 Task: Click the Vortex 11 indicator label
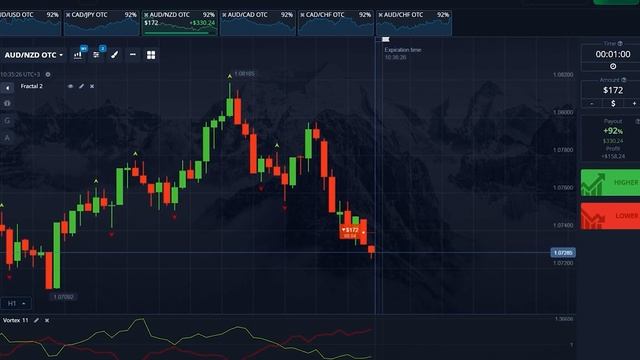click(x=16, y=320)
